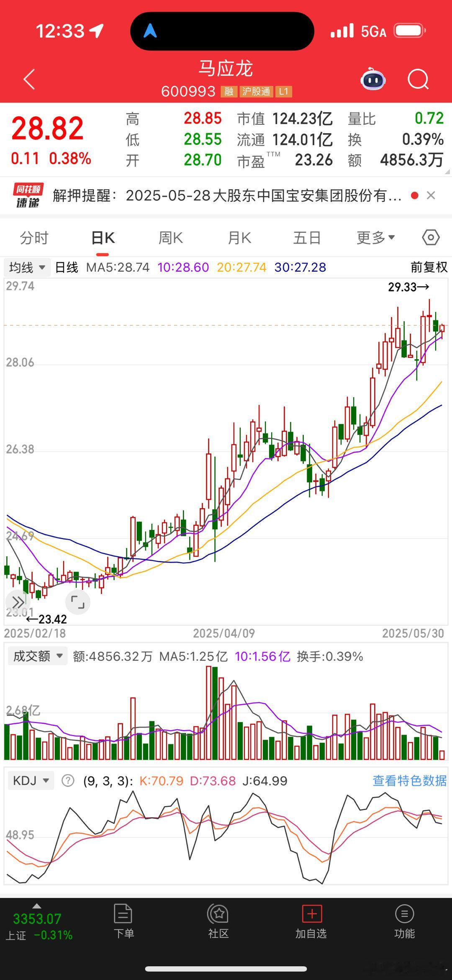Open 查看特色数据 link
Screen dimensions: 452x980
pos(410,781)
